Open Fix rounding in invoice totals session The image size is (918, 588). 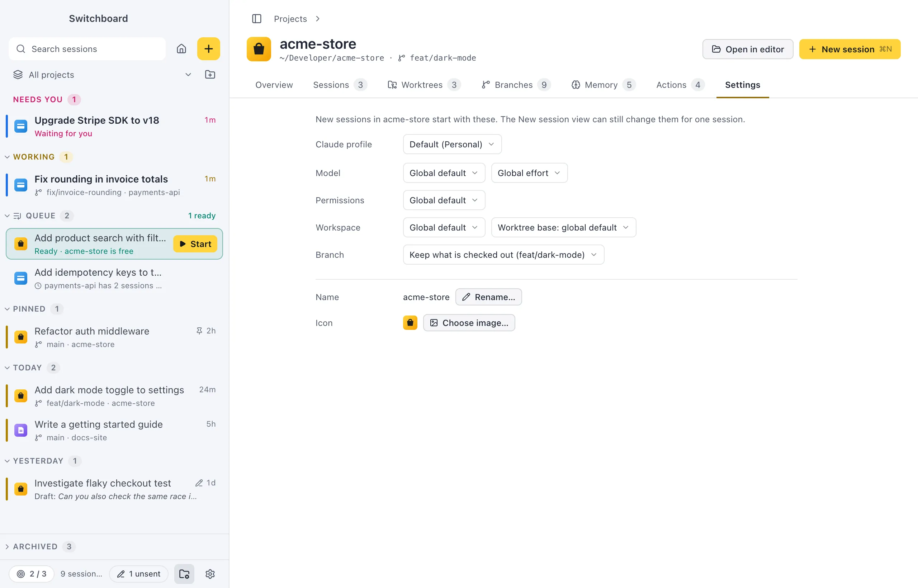pyautogui.click(x=114, y=185)
